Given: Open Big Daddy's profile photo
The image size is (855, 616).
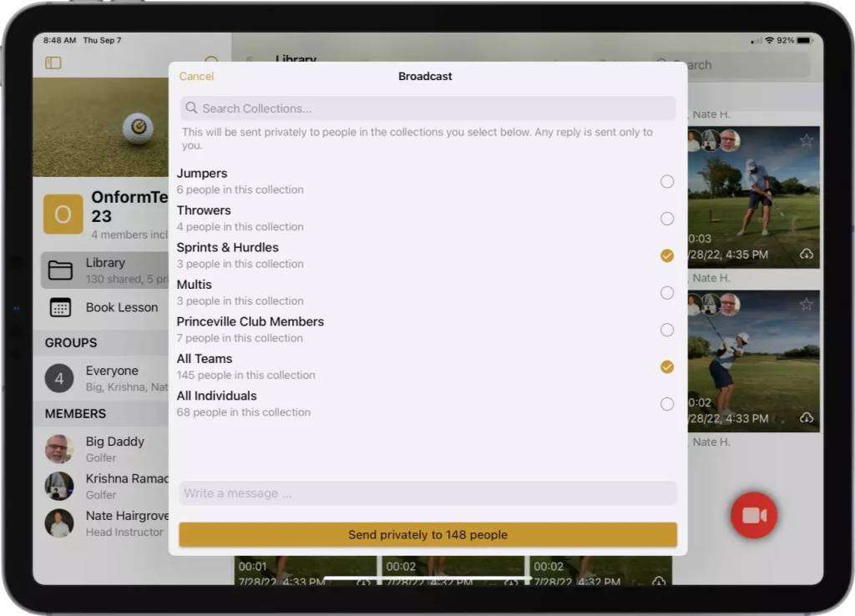Looking at the screenshot, I should [59, 448].
